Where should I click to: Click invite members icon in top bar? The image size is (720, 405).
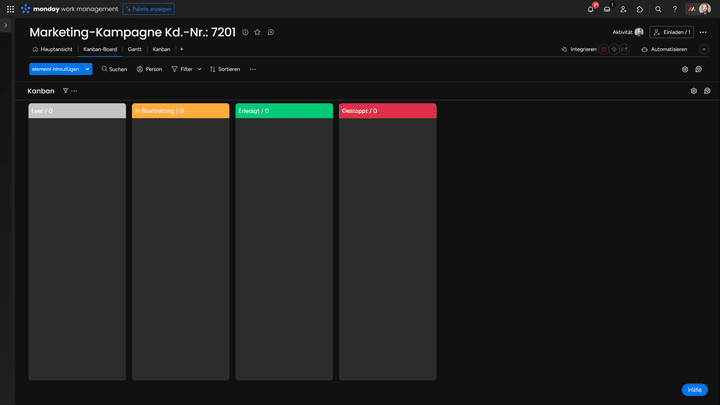(624, 9)
